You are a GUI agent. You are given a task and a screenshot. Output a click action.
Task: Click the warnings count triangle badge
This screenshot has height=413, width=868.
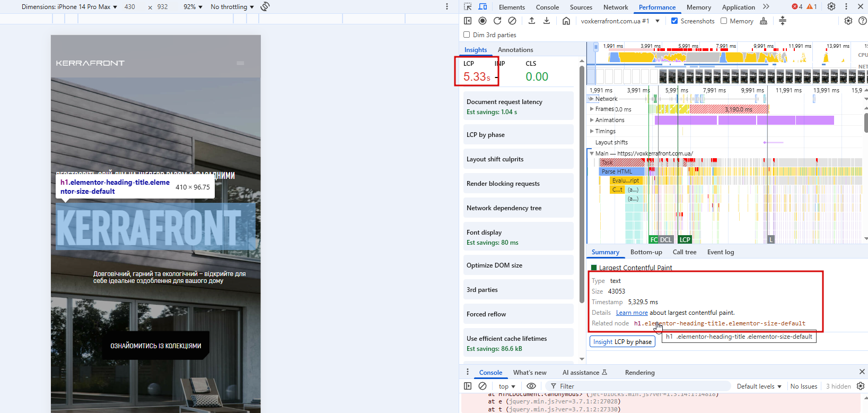pyautogui.click(x=812, y=7)
